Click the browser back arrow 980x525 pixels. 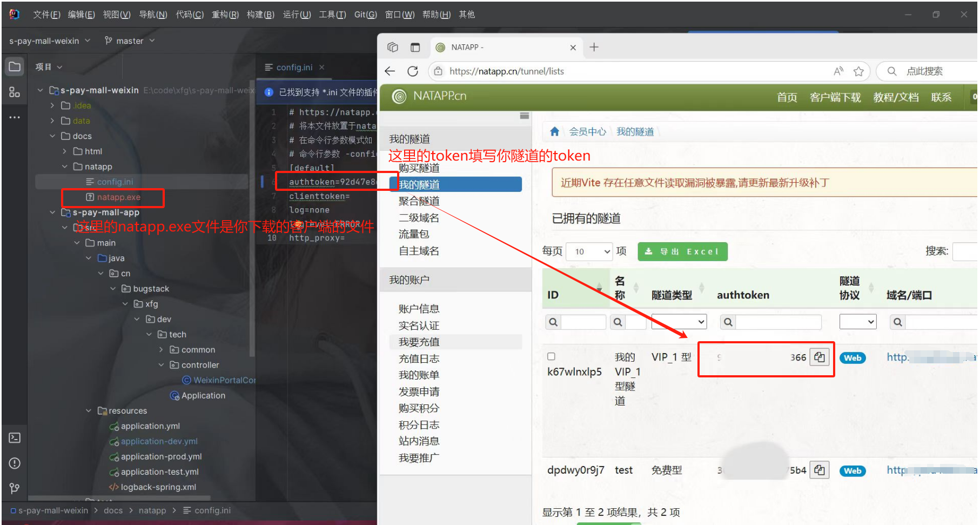(390, 71)
